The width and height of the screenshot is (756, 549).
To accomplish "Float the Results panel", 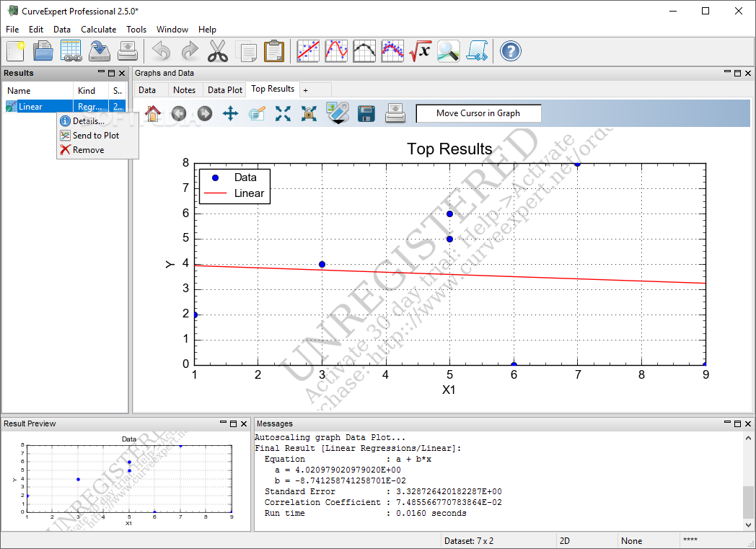I will point(111,74).
